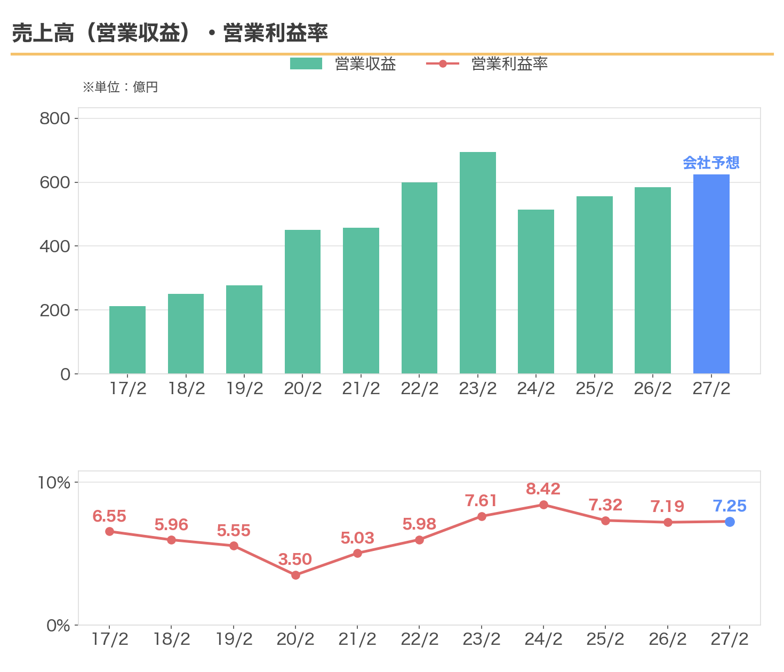Toggle the 営業利益率 legend entry
The image size is (784, 672).
pyautogui.click(x=487, y=64)
